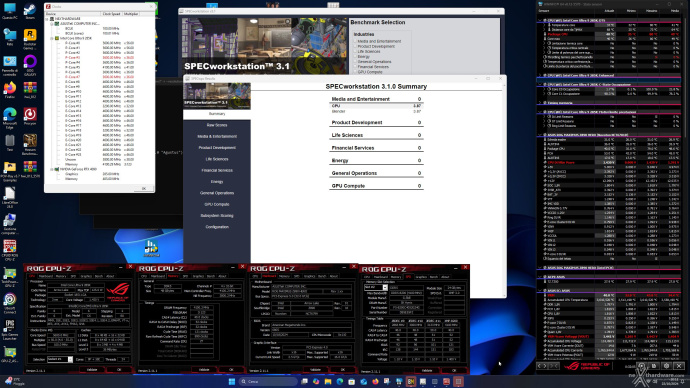The height and width of the screenshot is (388, 690).
Task: Open the Rete network desktop icon
Action: [x=10, y=38]
